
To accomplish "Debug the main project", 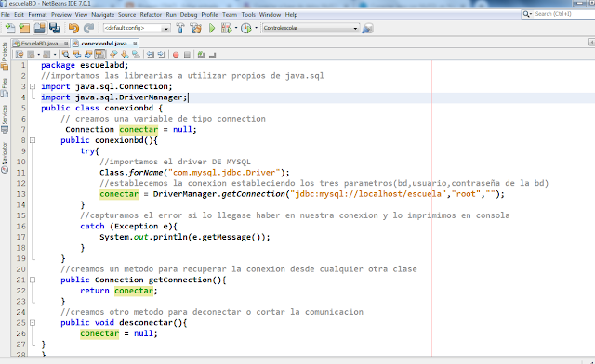I will [226, 28].
